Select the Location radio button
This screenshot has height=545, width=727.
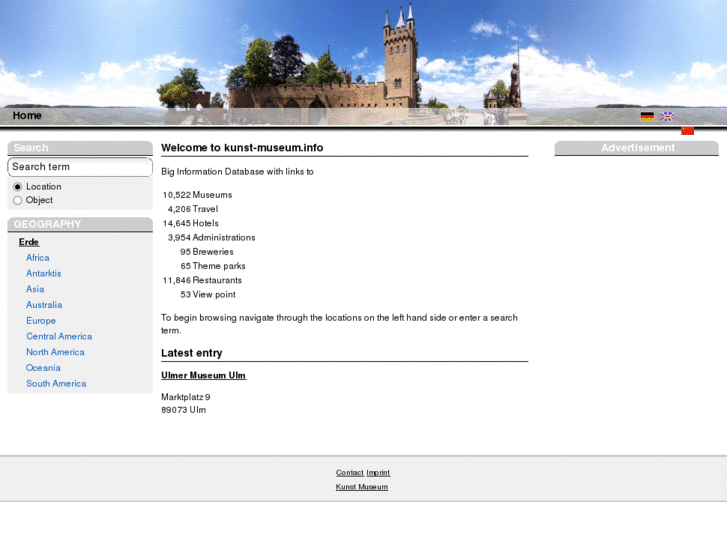click(18, 186)
